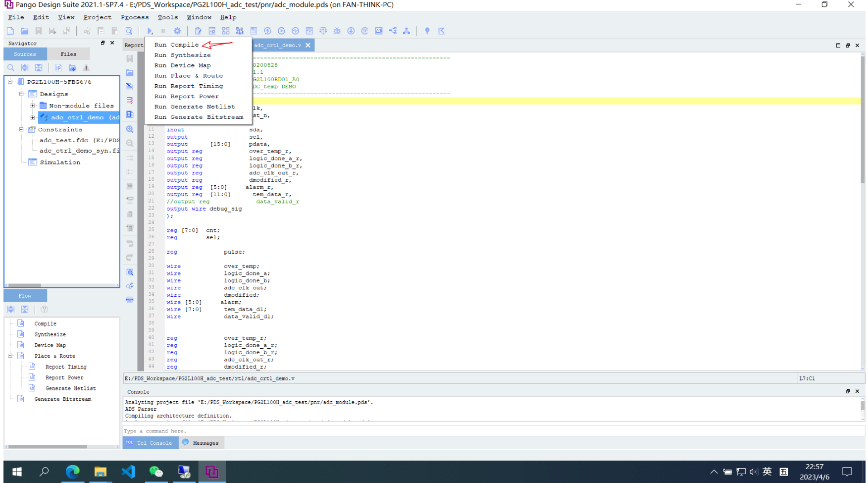The width and height of the screenshot is (868, 483).
Task: Select Run Device Map menu entry
Action: click(x=182, y=65)
